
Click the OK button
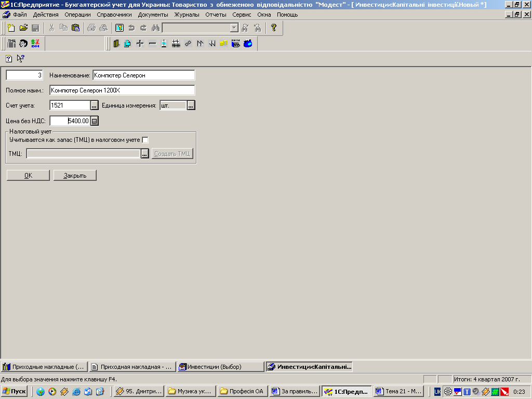(28, 176)
